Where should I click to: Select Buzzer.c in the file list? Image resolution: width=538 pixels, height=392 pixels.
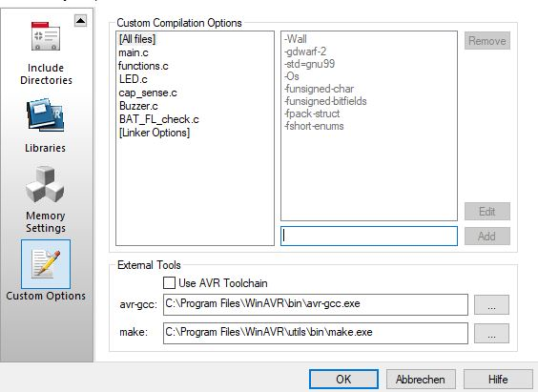(x=138, y=106)
